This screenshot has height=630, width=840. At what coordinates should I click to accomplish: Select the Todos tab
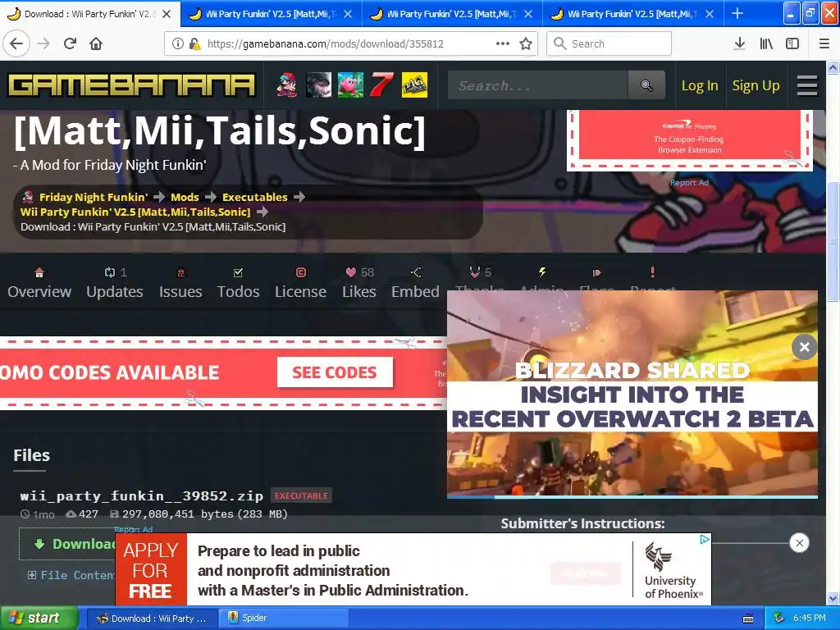click(239, 283)
